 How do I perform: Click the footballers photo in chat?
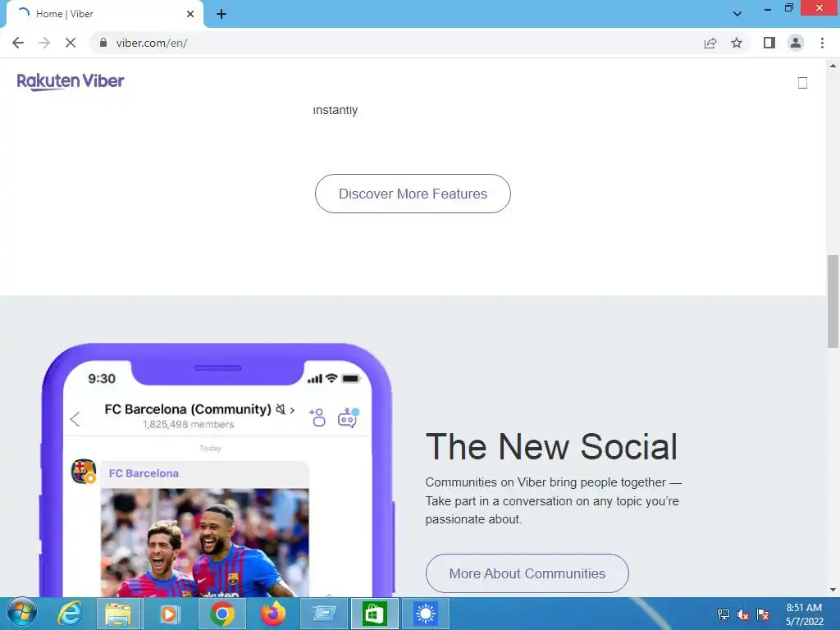pyautogui.click(x=204, y=542)
